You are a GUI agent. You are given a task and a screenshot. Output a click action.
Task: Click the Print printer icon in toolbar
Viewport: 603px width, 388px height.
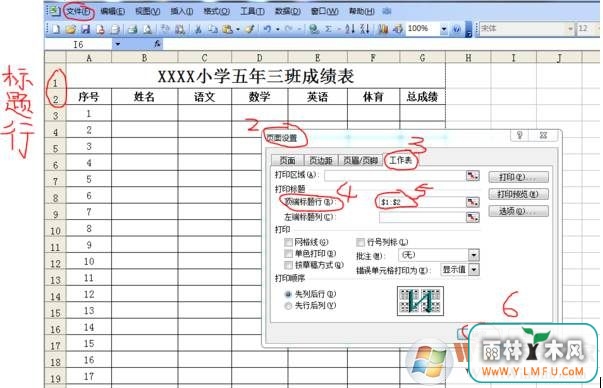click(133, 29)
